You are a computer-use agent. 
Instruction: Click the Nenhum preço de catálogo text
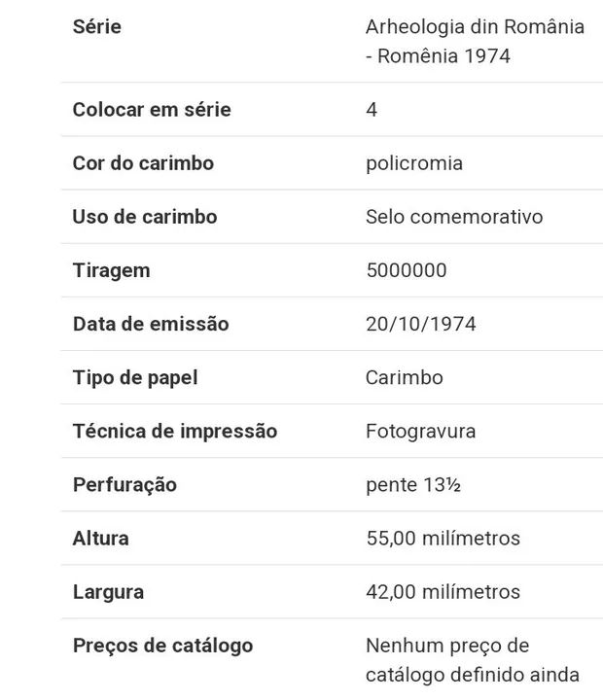pos(473,659)
